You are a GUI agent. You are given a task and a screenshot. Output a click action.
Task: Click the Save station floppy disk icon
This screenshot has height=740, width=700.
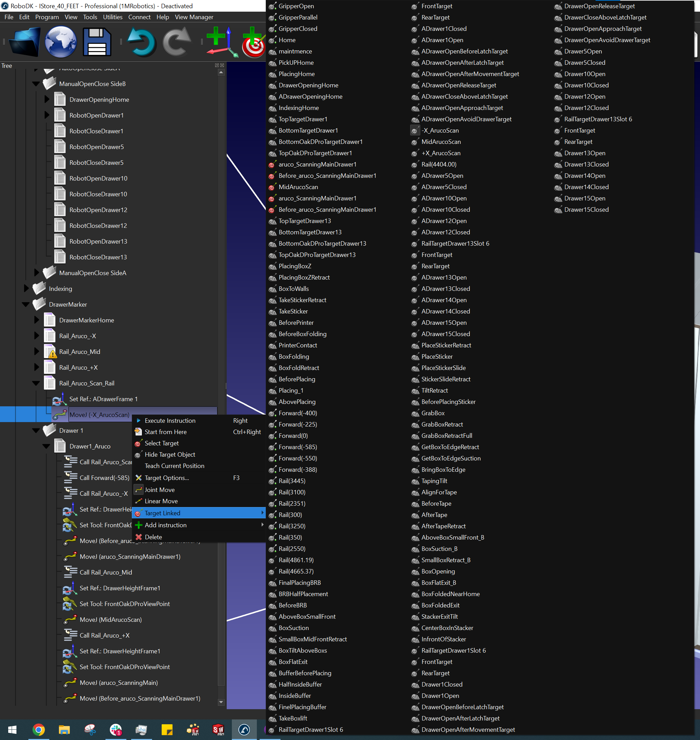pos(97,42)
